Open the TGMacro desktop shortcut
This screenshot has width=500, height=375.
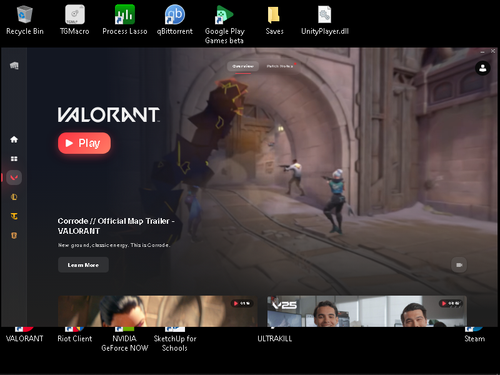(x=75, y=20)
